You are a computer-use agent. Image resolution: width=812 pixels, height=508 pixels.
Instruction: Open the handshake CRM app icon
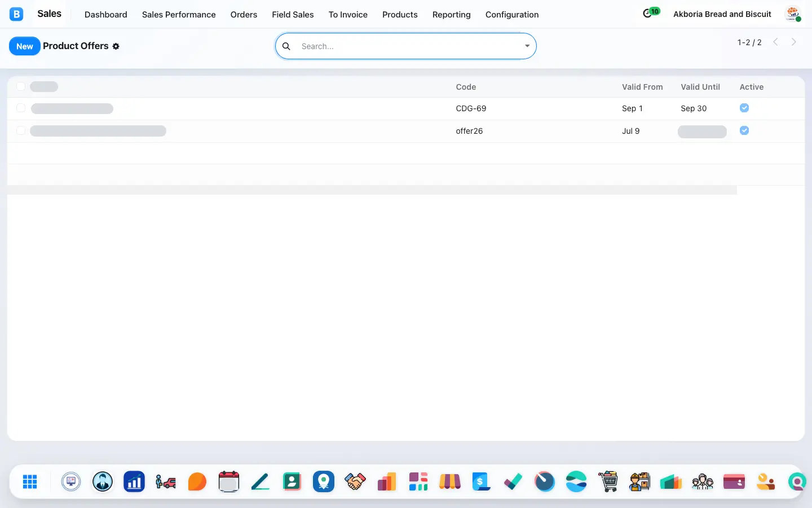pyautogui.click(x=355, y=481)
